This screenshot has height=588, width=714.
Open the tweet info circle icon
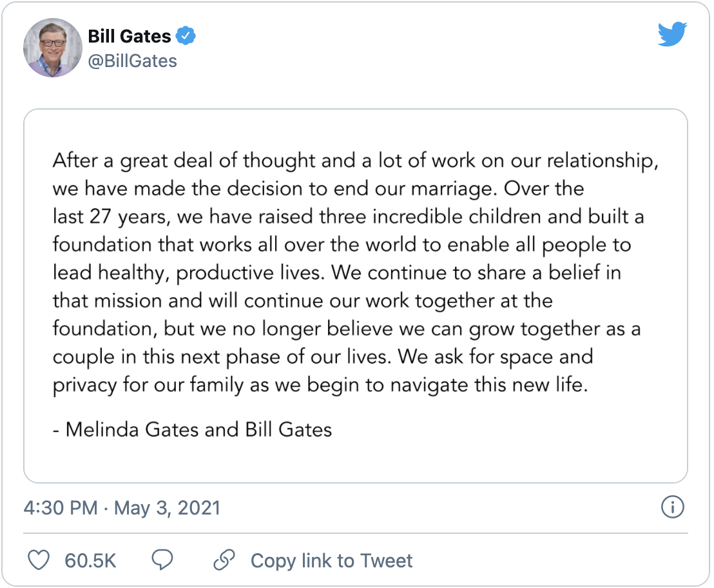point(672,507)
